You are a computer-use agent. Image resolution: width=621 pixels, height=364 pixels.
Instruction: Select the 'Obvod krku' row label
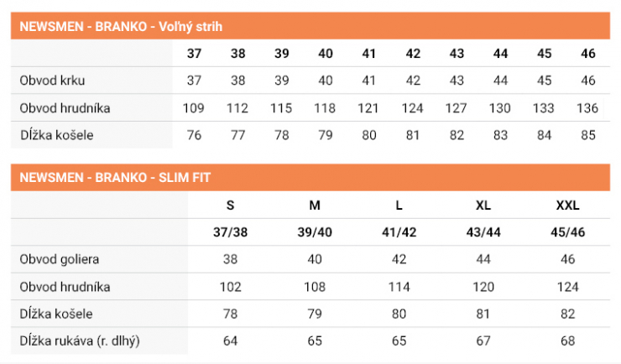point(52,81)
